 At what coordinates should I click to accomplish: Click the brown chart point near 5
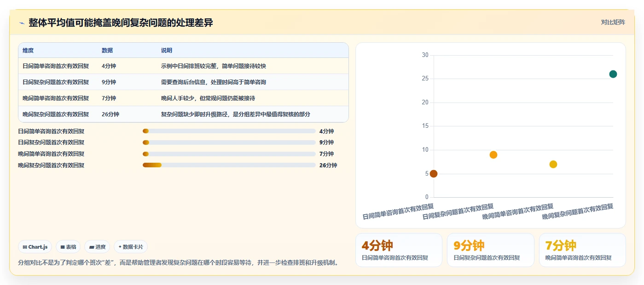tap(434, 174)
